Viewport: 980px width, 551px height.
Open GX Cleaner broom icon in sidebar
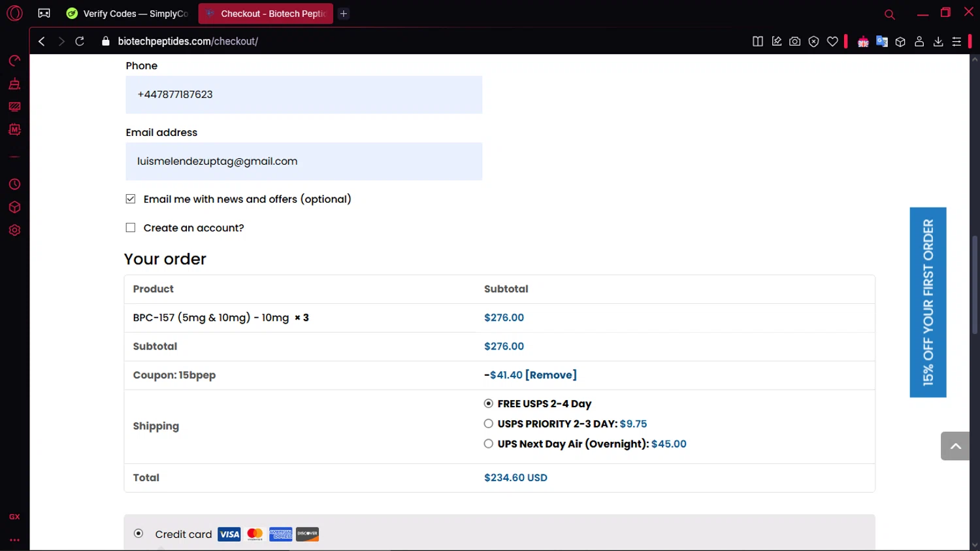coord(14,84)
